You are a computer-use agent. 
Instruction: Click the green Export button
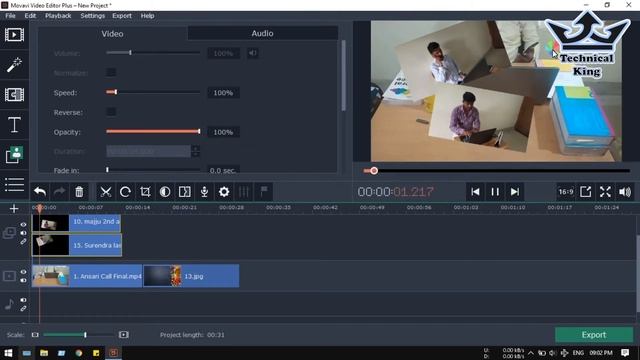[594, 335]
